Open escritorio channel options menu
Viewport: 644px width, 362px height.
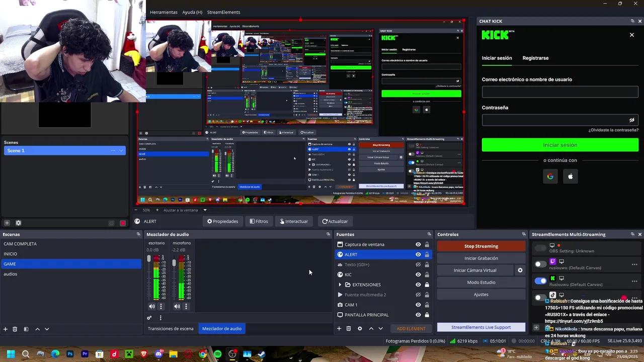pyautogui.click(x=161, y=306)
